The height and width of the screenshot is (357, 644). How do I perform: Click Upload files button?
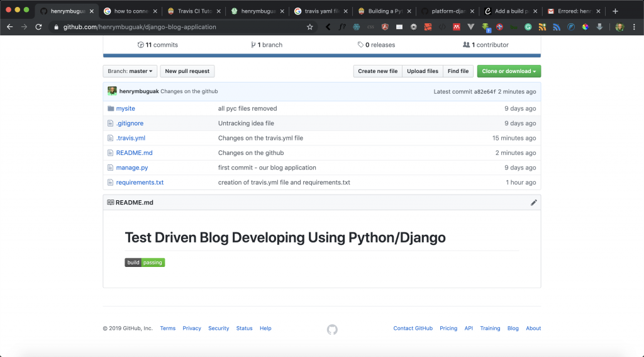423,71
